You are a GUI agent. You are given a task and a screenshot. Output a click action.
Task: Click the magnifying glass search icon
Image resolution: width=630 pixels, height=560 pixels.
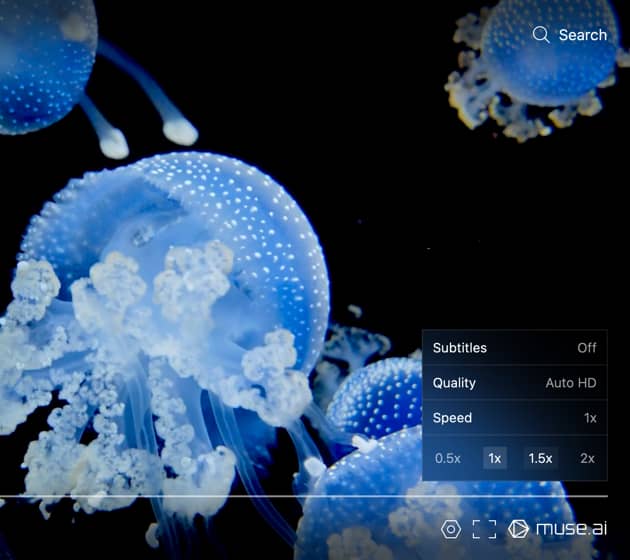[541, 35]
